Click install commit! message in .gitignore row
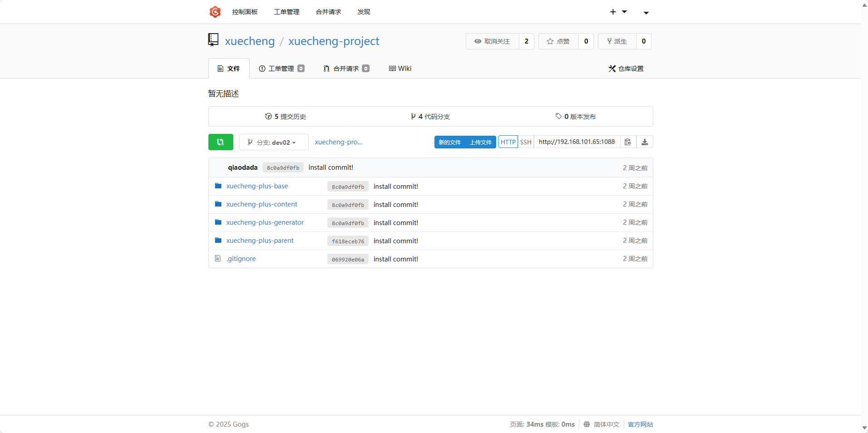The height and width of the screenshot is (433, 868). click(x=395, y=259)
